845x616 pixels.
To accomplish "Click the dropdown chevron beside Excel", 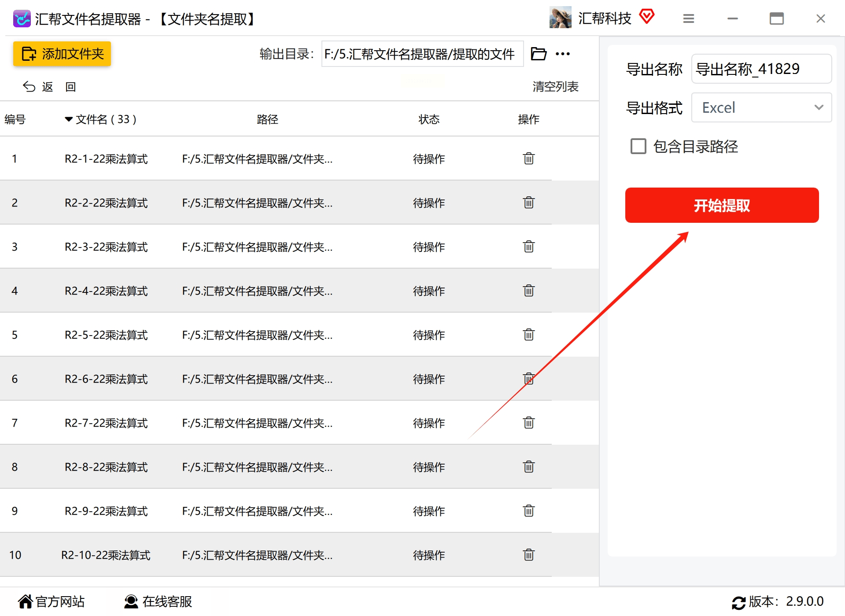I will pyautogui.click(x=819, y=107).
